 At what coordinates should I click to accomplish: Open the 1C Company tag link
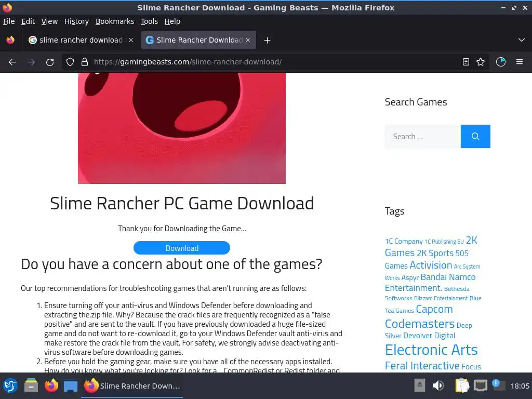coord(404,241)
